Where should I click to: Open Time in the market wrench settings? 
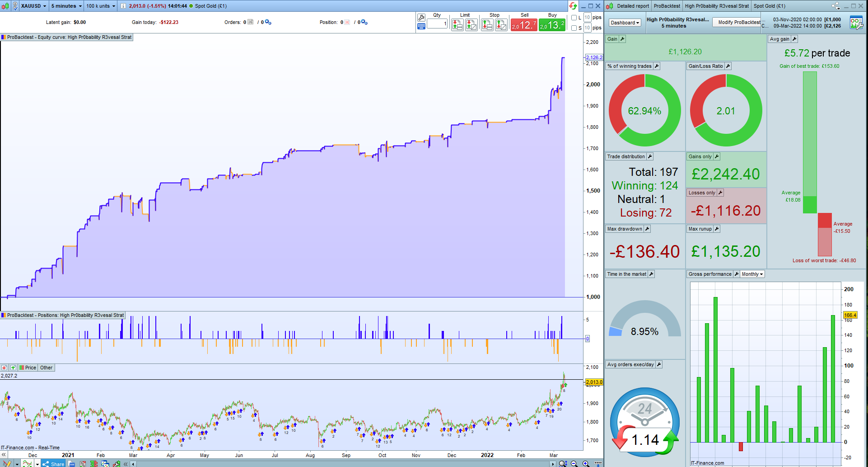[651, 274]
